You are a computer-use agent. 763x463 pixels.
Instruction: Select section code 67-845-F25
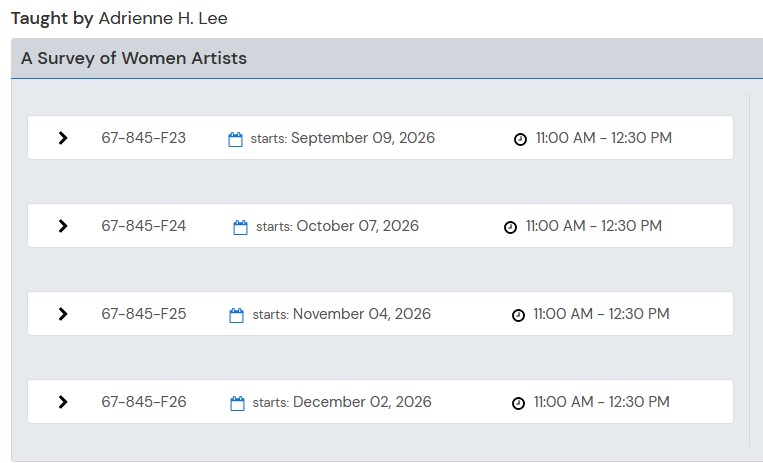pos(144,314)
